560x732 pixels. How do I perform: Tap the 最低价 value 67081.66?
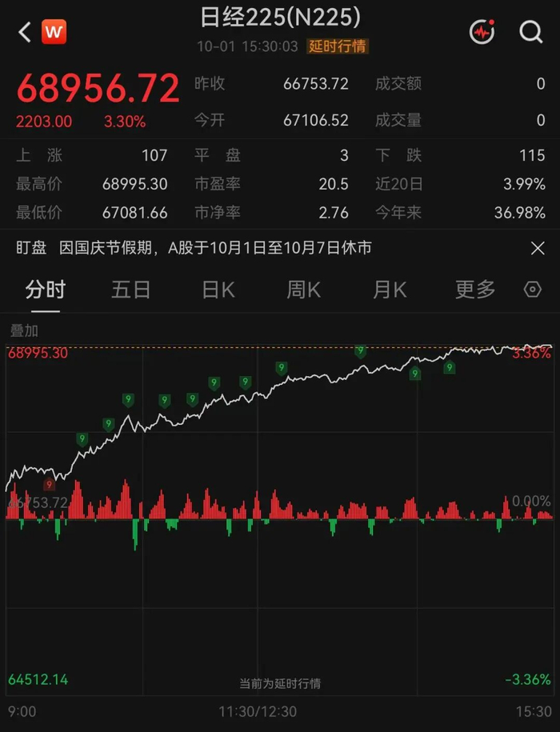tap(135, 213)
